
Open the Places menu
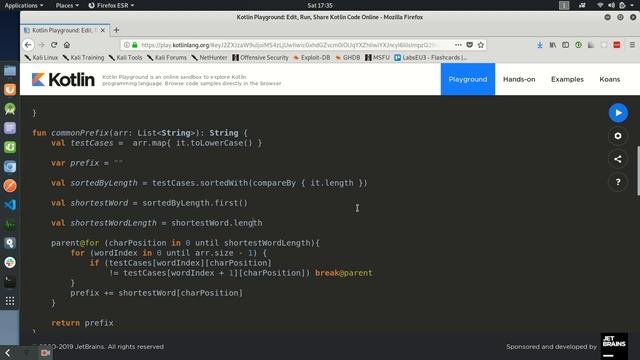[67, 5]
